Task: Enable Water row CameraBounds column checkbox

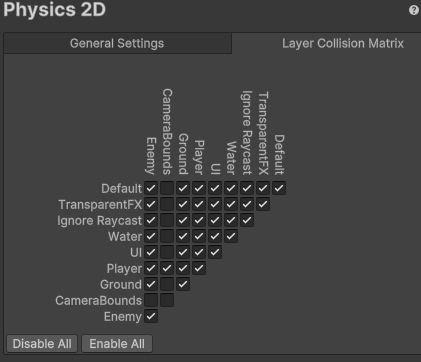Action: click(x=167, y=236)
